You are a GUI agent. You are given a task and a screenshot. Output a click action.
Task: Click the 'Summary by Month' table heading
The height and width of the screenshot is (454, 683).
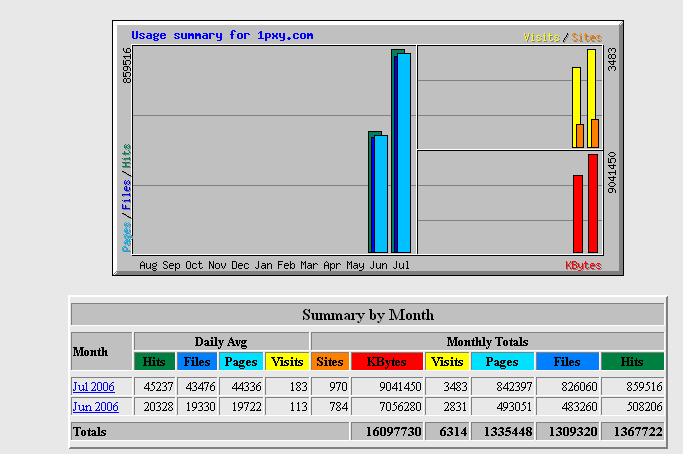[368, 315]
